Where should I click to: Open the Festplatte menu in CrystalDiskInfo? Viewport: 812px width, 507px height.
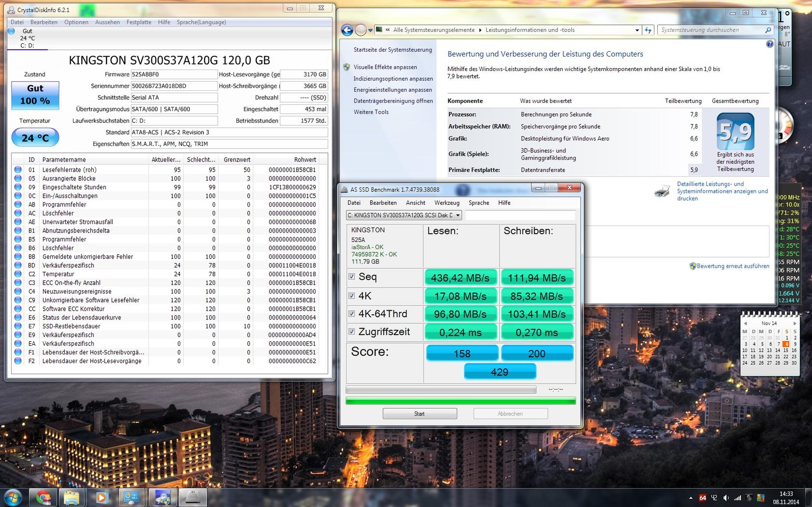click(139, 22)
